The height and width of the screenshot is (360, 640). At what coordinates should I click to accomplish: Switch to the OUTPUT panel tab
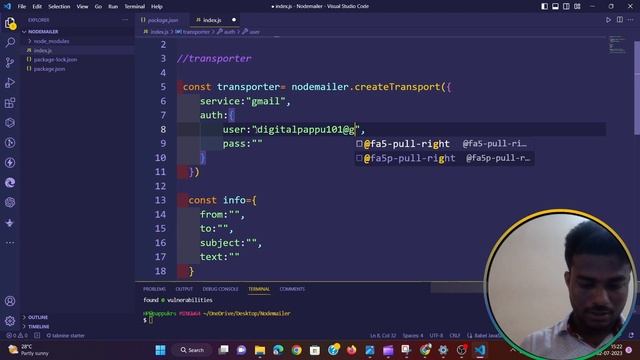pos(184,289)
